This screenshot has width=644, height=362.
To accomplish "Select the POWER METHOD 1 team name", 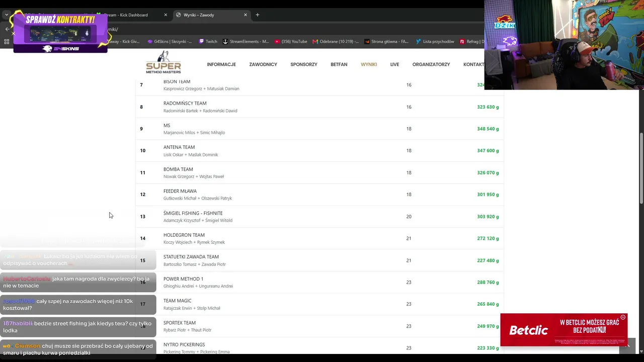I will point(183,279).
